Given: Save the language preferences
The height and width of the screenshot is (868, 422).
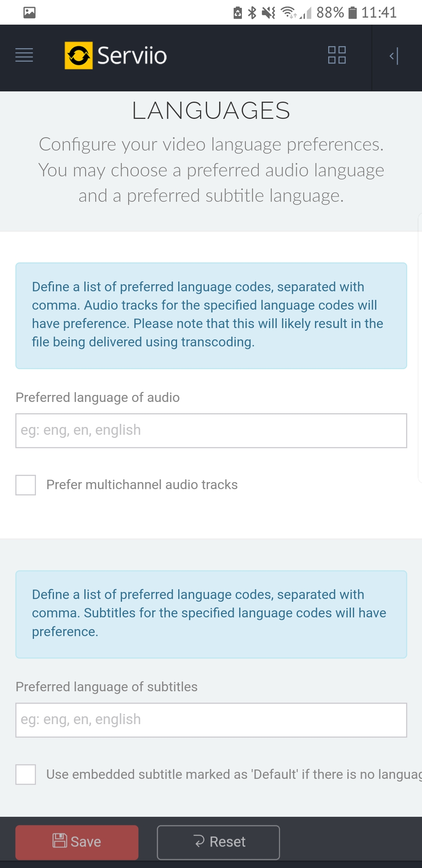Looking at the screenshot, I should click(x=77, y=842).
